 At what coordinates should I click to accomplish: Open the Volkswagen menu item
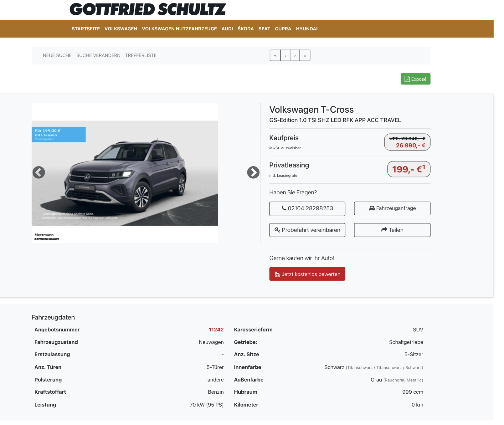(121, 29)
